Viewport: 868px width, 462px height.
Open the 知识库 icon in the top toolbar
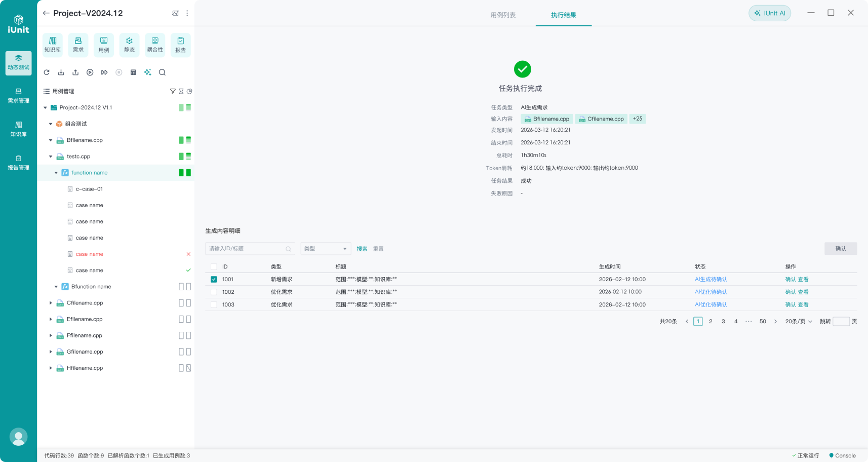tap(53, 45)
